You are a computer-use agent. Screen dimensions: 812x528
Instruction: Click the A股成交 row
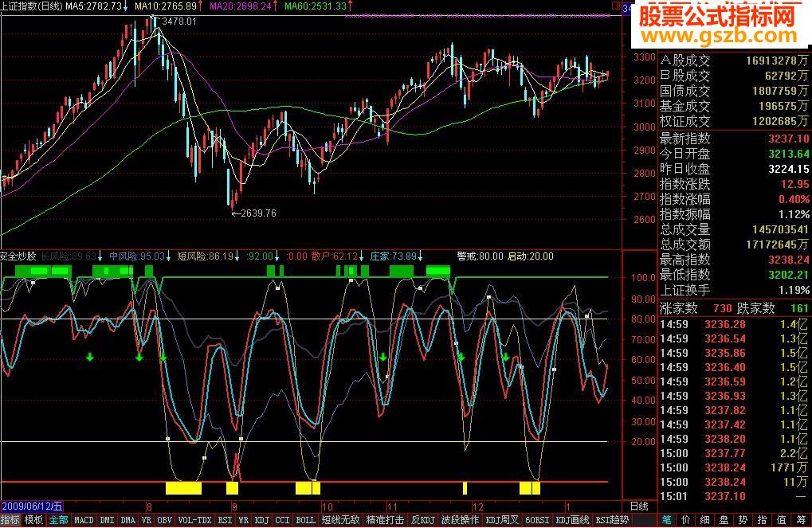point(734,61)
